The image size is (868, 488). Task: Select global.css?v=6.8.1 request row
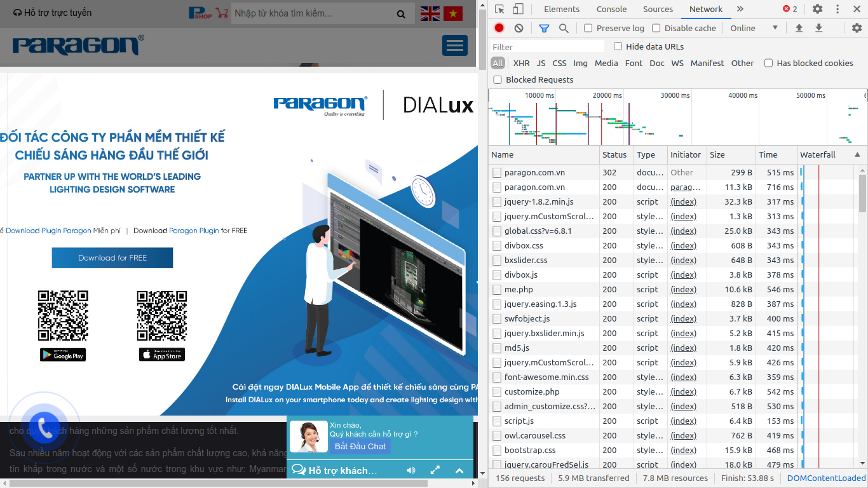point(641,231)
